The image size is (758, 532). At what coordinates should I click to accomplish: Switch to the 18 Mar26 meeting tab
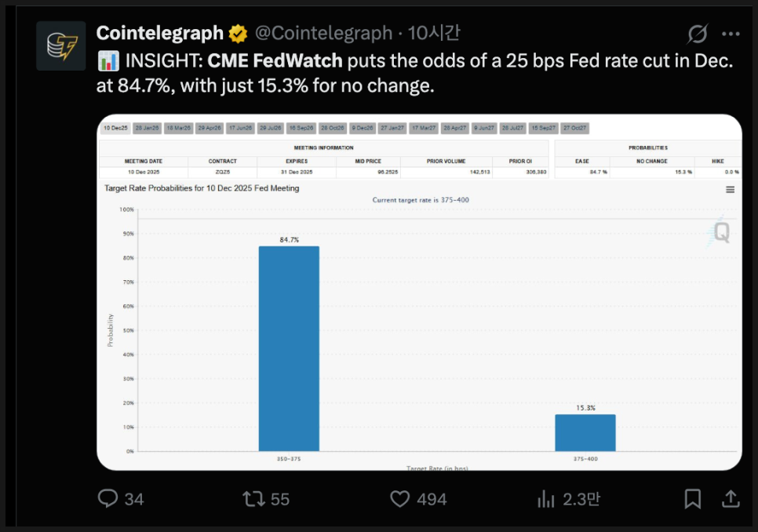tap(177, 128)
